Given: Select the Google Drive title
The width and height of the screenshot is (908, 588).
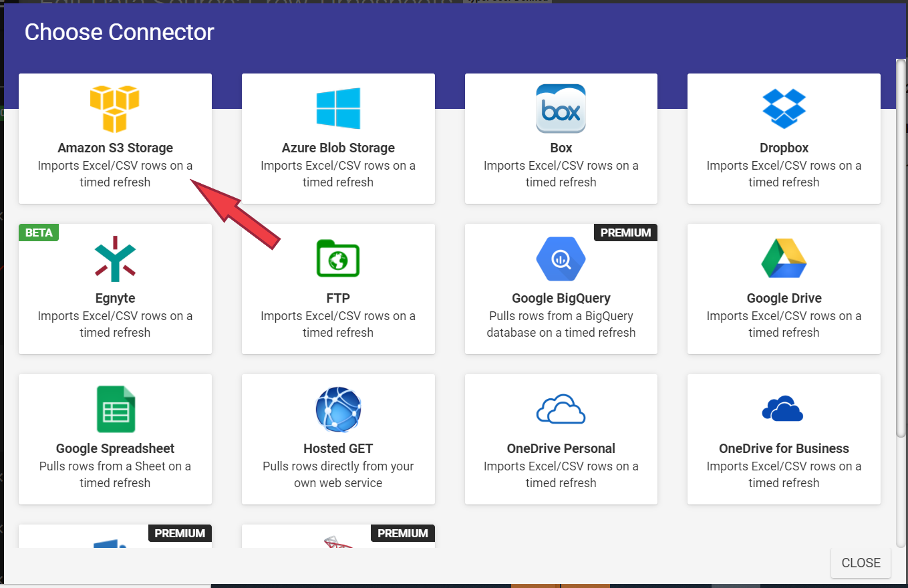Looking at the screenshot, I should click(784, 299).
